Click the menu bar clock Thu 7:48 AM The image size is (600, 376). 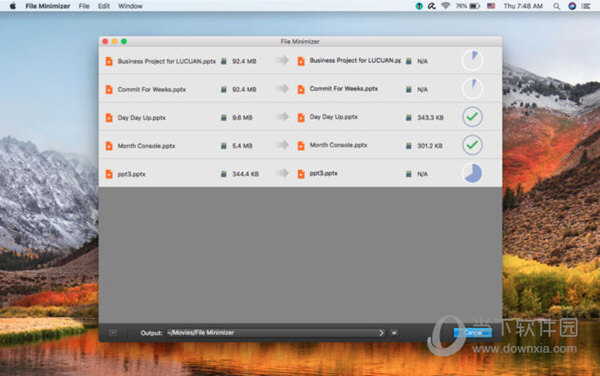point(523,6)
